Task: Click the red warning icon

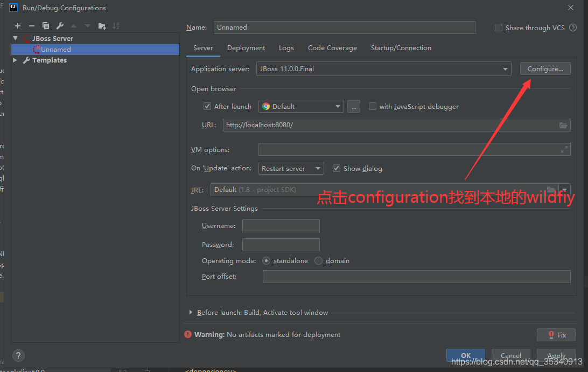Action: coord(188,334)
